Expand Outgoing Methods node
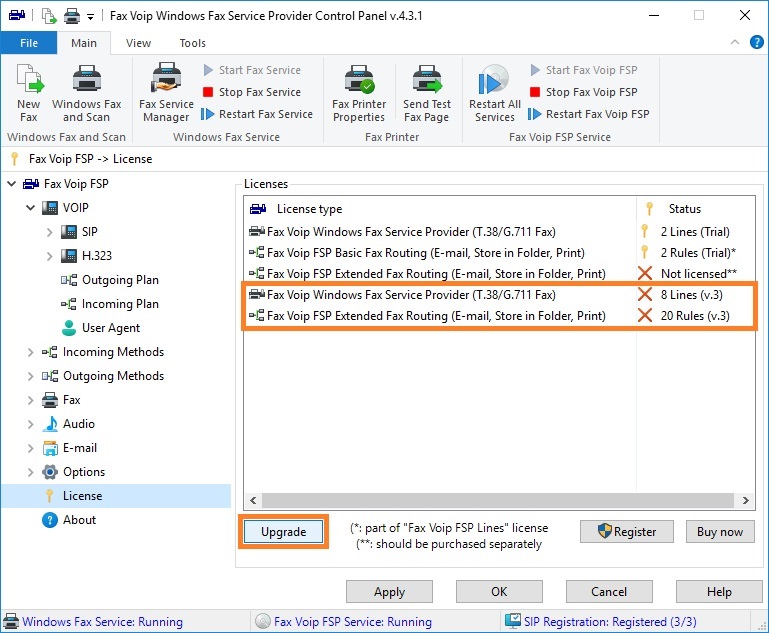Screen dimensions: 769x633 [30, 376]
